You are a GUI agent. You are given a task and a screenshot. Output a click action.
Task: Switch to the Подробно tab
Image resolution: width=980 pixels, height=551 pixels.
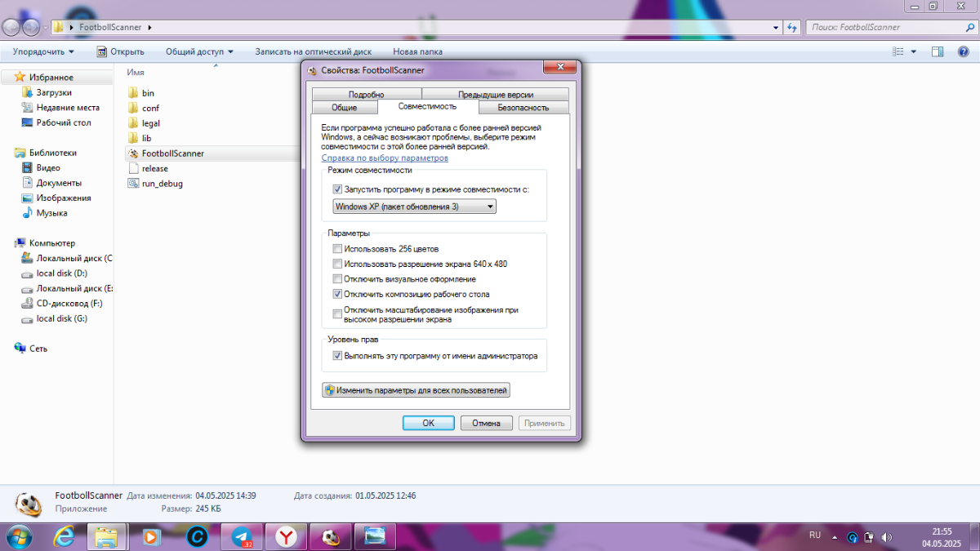[366, 95]
